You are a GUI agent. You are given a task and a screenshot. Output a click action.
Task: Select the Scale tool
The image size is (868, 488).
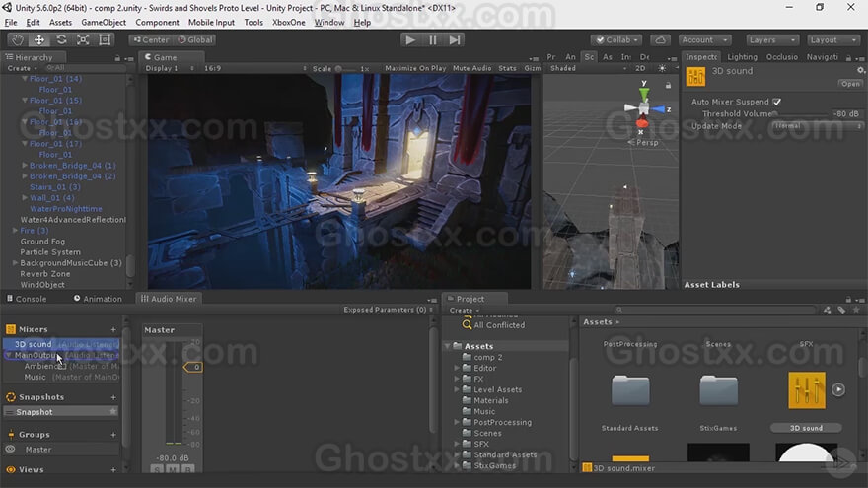pos(83,39)
